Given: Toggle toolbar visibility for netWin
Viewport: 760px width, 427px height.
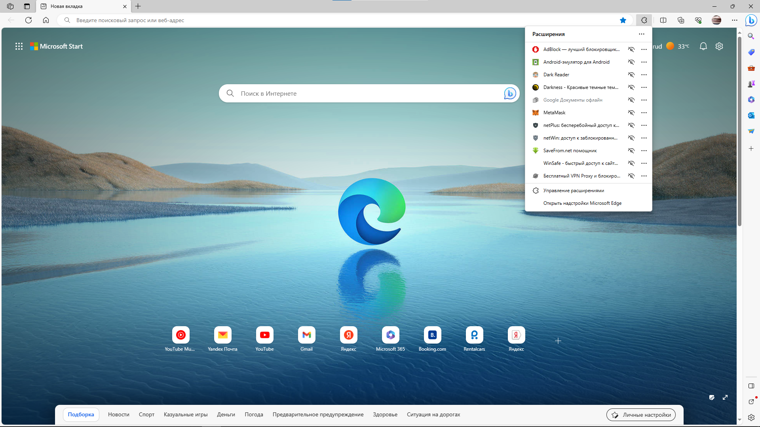Looking at the screenshot, I should click(631, 138).
